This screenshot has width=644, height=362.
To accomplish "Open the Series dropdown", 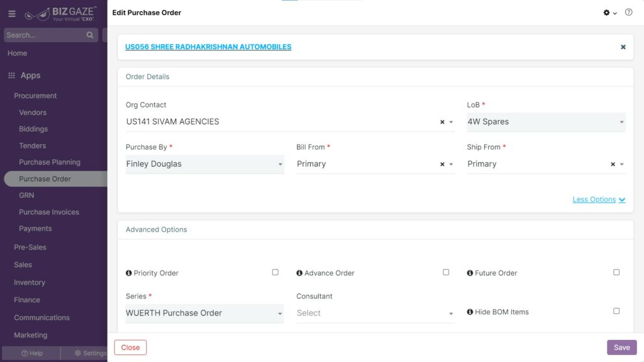I will pos(204,313).
